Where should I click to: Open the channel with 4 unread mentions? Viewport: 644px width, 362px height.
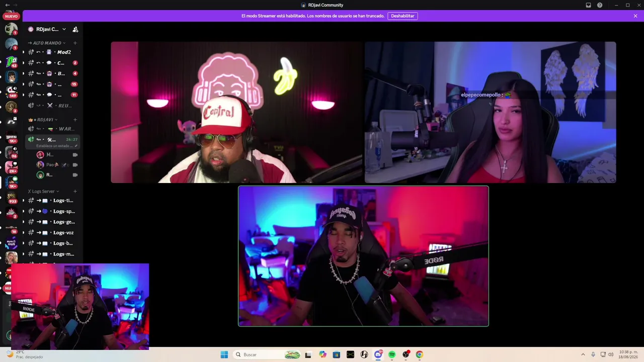52,73
